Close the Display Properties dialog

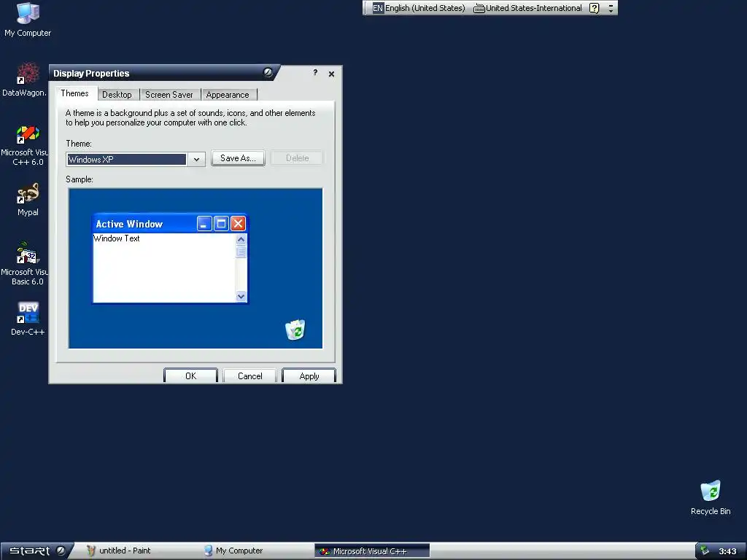coord(332,74)
